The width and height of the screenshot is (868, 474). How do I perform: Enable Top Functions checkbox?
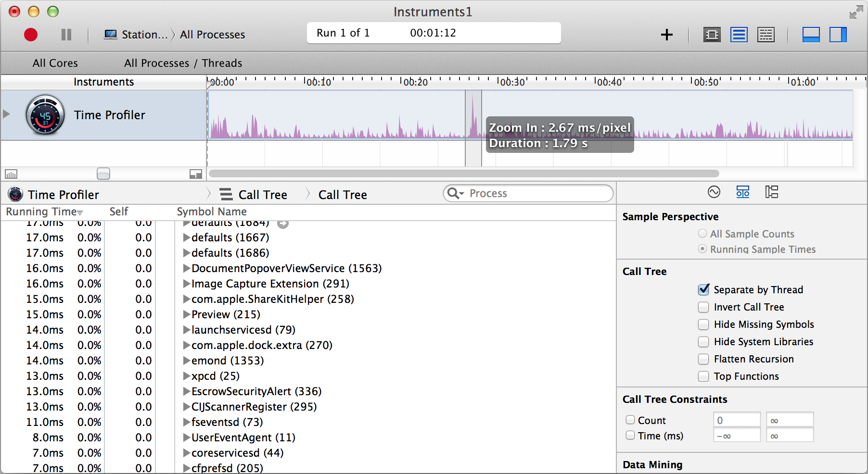pos(703,376)
